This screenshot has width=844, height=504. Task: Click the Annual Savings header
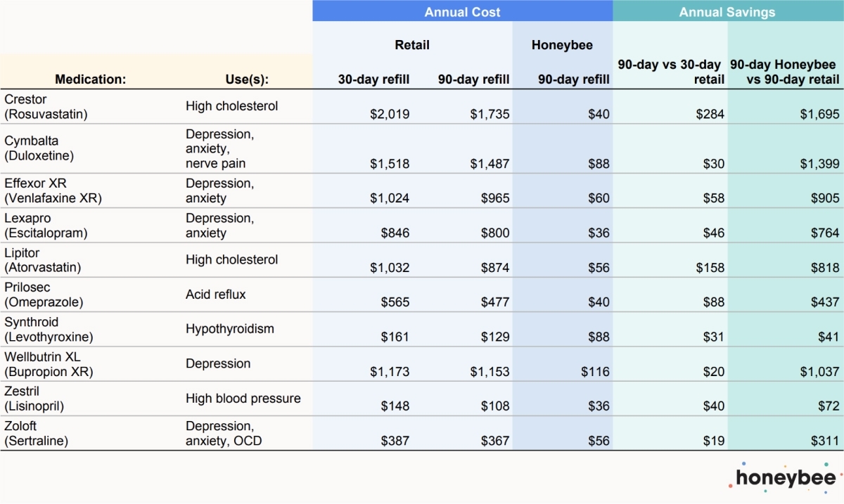(x=727, y=12)
